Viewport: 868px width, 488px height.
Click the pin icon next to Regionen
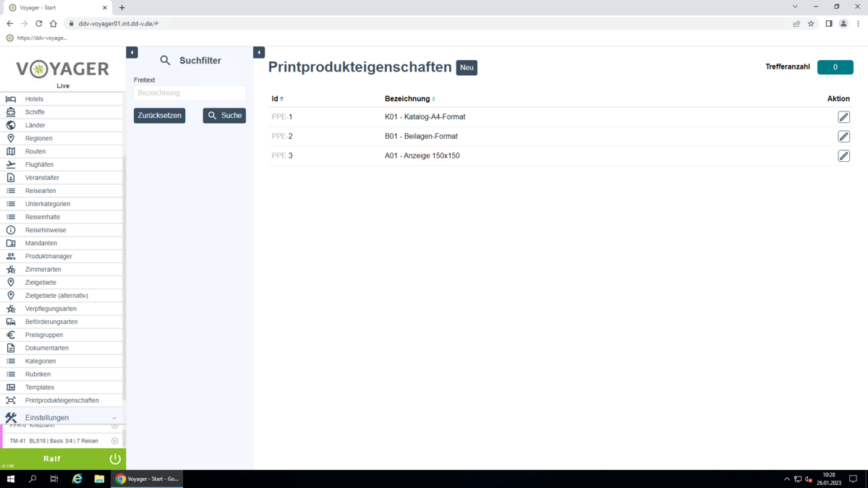(11, 138)
